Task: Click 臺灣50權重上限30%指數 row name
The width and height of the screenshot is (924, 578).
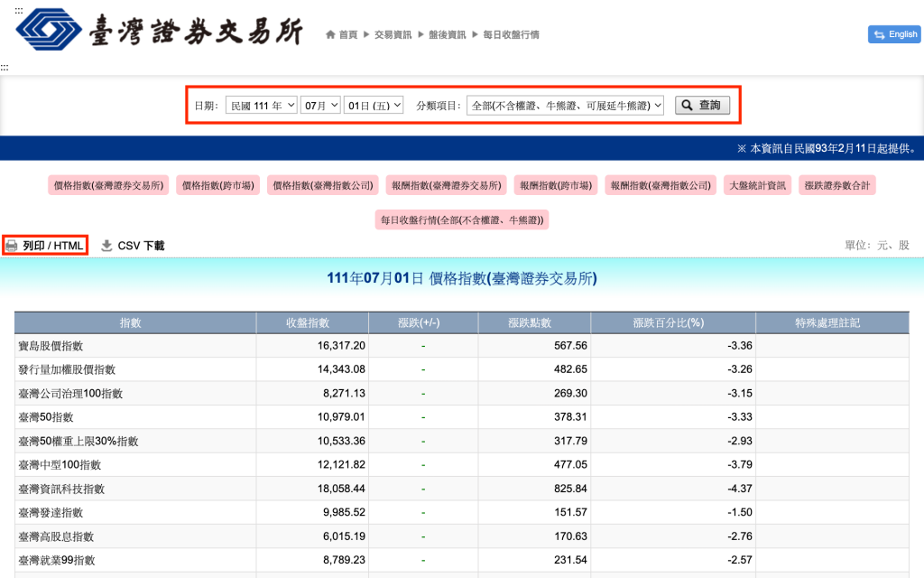Action: pyautogui.click(x=79, y=441)
